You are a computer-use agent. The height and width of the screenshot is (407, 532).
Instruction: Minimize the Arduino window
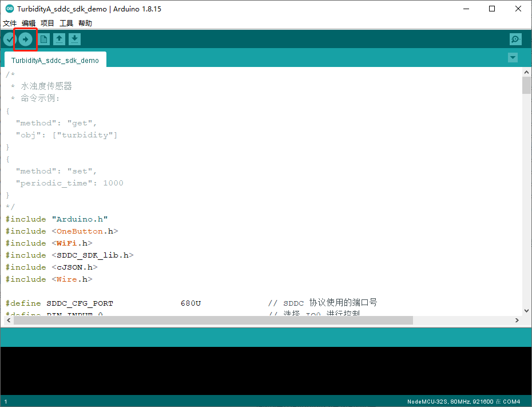[466, 9]
